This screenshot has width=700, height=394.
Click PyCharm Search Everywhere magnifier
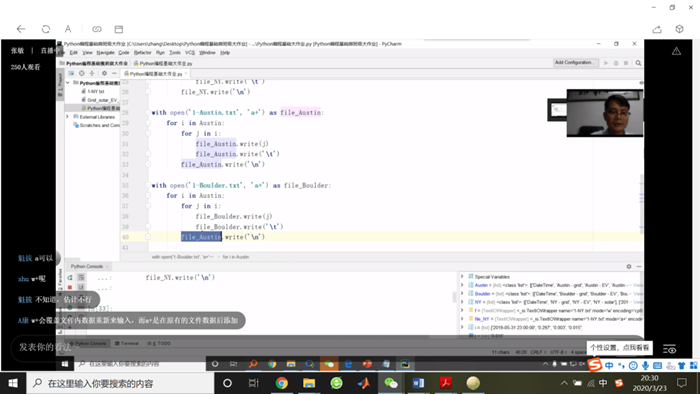[638, 63]
